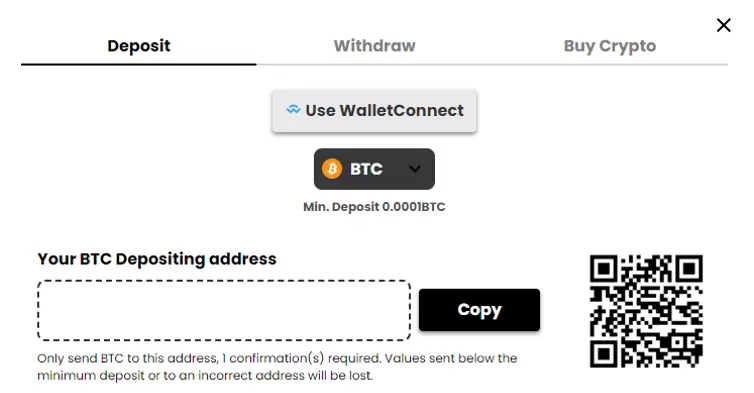The image size is (754, 393).
Task: Click the orange Bitcoin coin icon
Action: [x=332, y=169]
